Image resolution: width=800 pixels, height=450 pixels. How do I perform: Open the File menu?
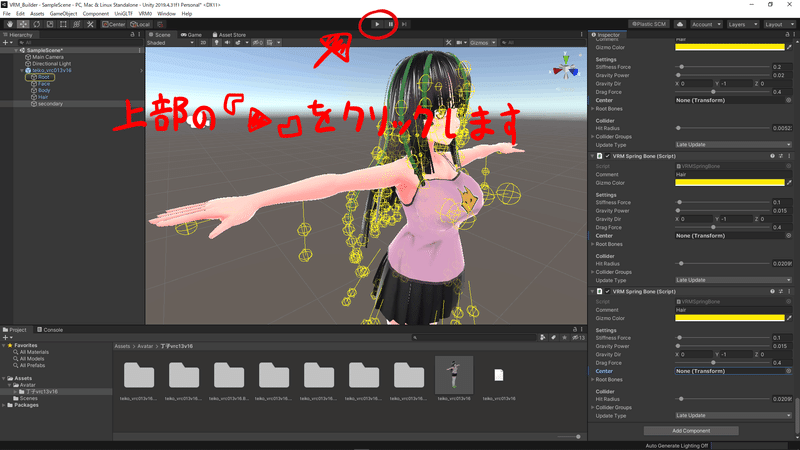pos(7,14)
